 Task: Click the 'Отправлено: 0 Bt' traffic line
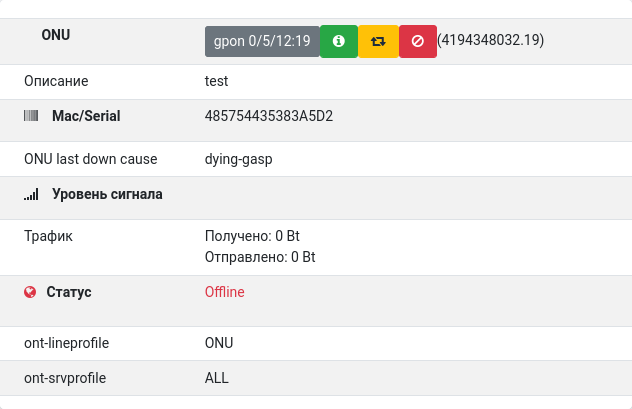coord(260,257)
